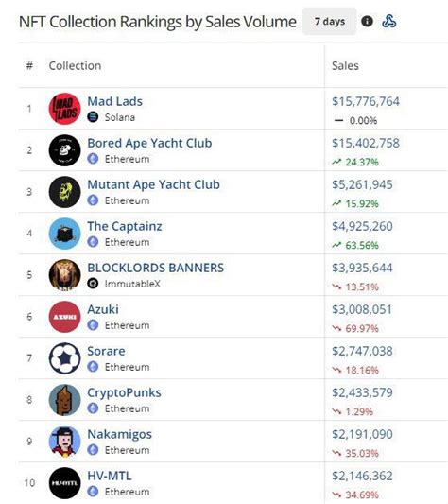Click the HV-MTL black logo
448x504 pixels.
coord(64,483)
